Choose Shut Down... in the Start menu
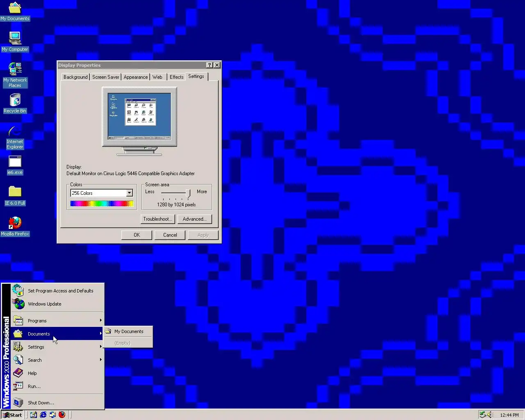 click(57, 403)
